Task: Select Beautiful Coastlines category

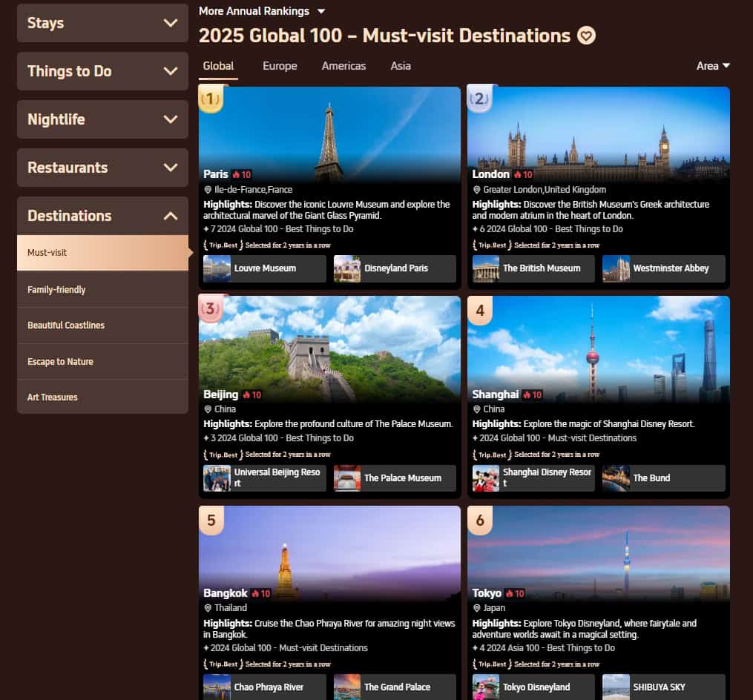Action: [66, 326]
